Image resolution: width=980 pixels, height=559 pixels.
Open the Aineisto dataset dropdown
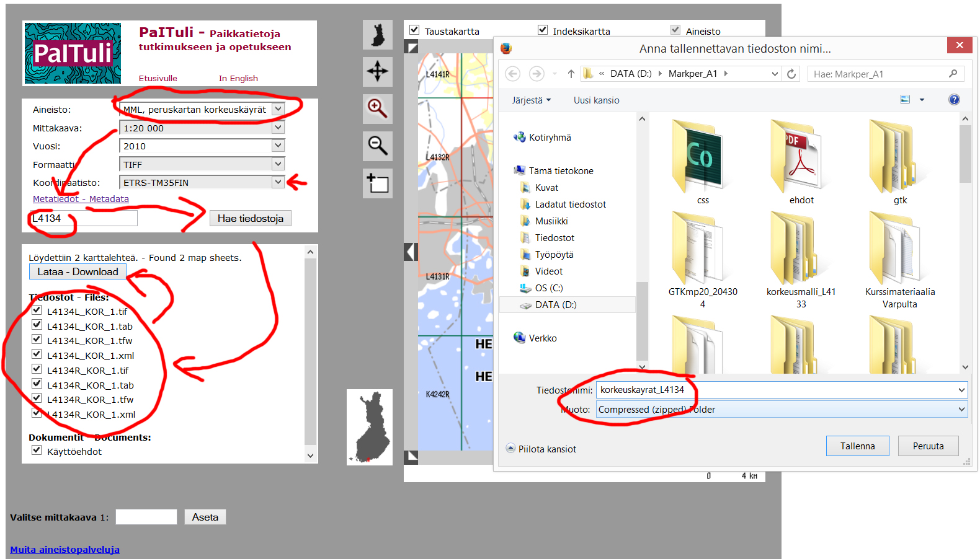[x=278, y=109]
